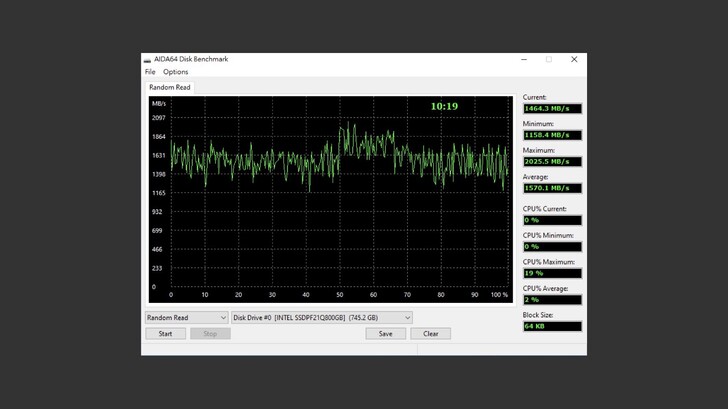
Task: Click the Maximum speed value box
Action: click(x=551, y=161)
